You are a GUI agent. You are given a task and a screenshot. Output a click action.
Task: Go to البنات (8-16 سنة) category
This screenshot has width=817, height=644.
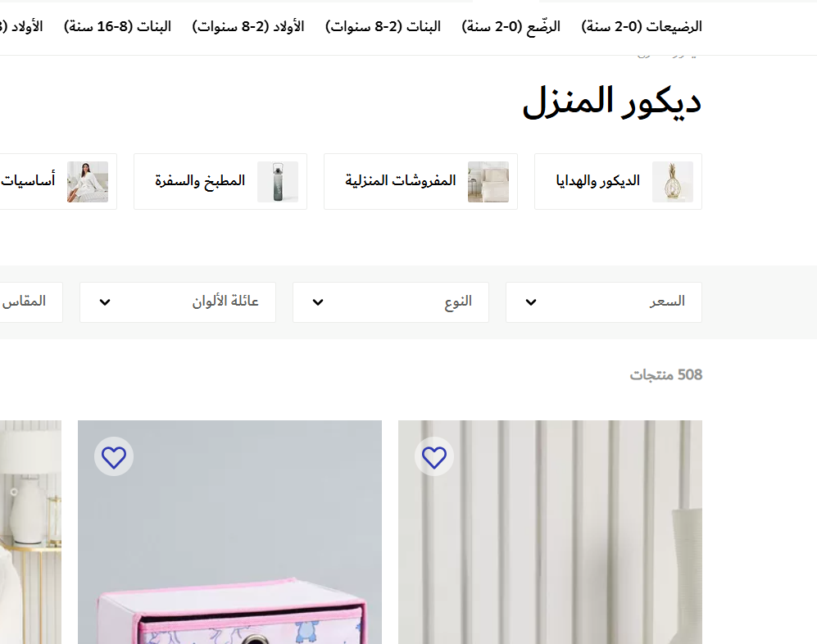[117, 26]
